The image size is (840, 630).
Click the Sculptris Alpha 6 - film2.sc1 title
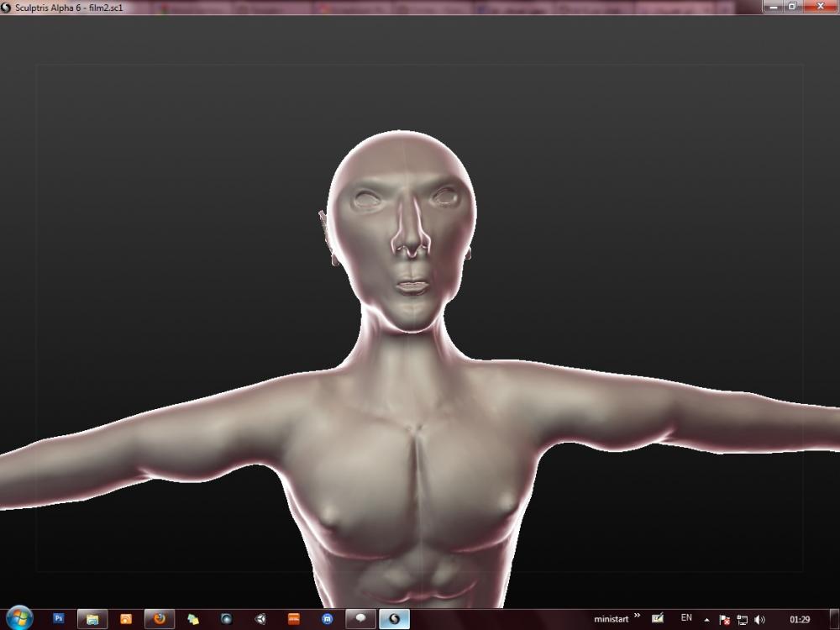pyautogui.click(x=69, y=8)
